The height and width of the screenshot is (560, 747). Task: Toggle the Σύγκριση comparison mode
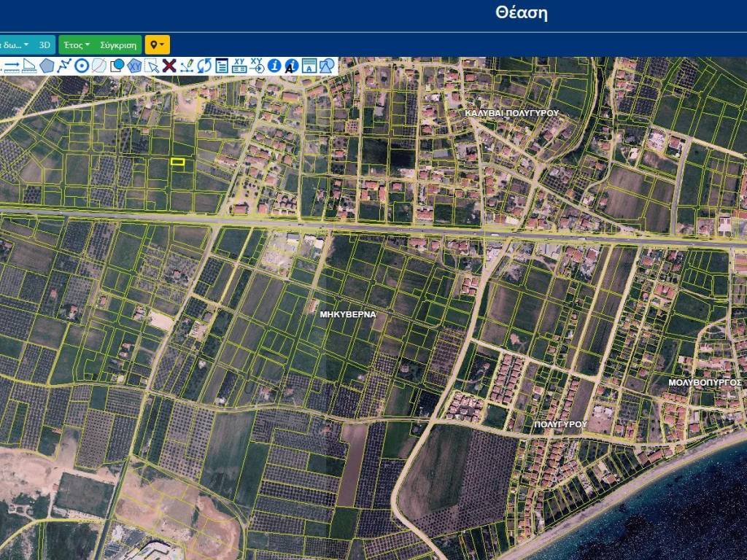[117, 44]
